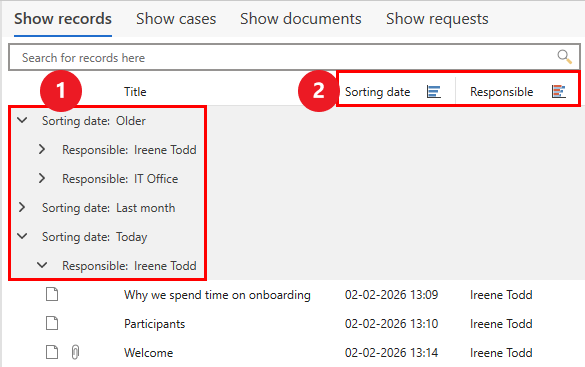Open the Show documents tab
The height and width of the screenshot is (367, 585).
[301, 19]
